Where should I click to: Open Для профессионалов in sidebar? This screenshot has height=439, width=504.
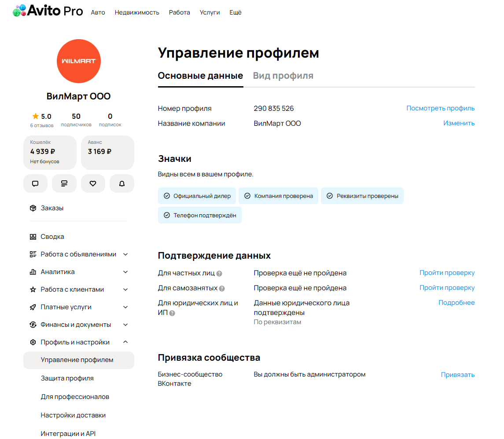pos(75,397)
